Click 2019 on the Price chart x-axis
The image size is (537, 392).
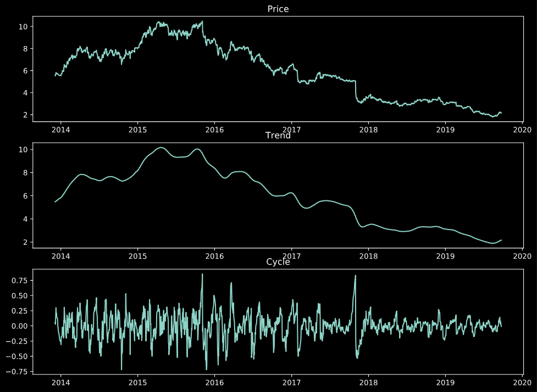pyautogui.click(x=446, y=130)
